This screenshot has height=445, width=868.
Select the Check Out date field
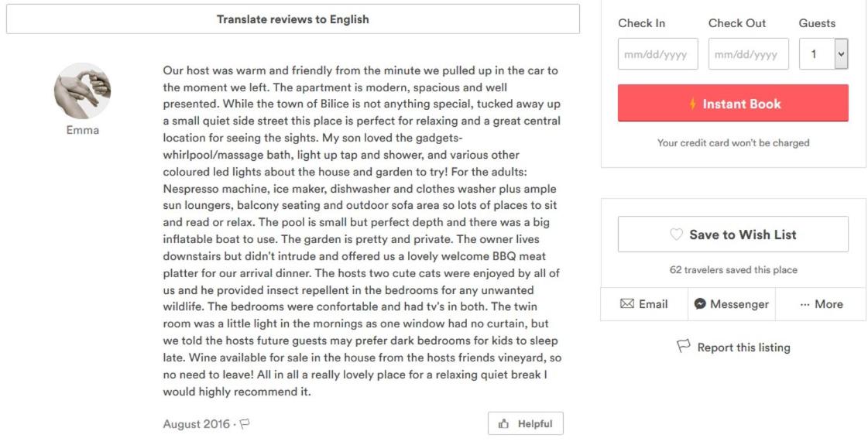(749, 53)
